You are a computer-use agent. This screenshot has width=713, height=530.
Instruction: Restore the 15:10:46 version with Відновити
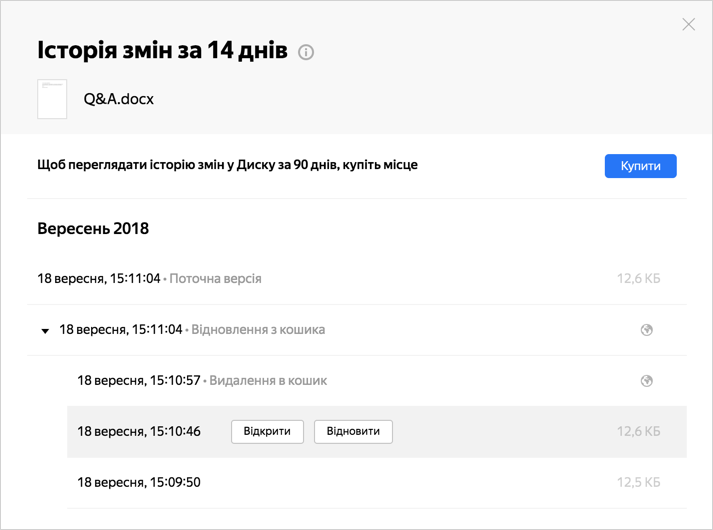click(353, 431)
